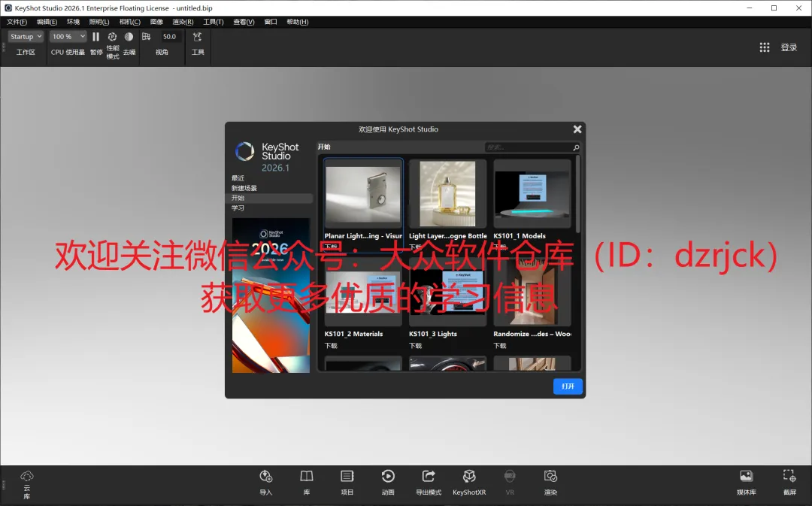Close the welcome dialog

tap(577, 129)
